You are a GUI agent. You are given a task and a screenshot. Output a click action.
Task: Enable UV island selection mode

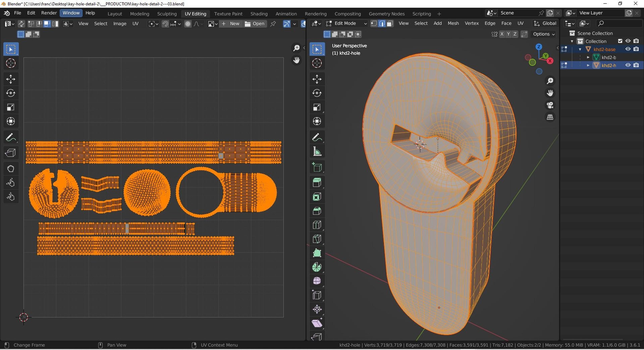point(55,24)
